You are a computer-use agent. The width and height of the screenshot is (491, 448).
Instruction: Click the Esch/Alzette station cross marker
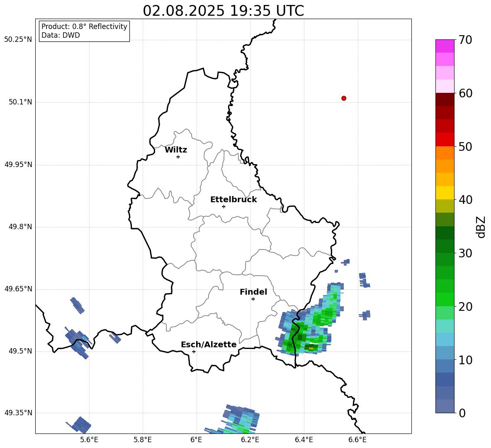click(x=194, y=351)
